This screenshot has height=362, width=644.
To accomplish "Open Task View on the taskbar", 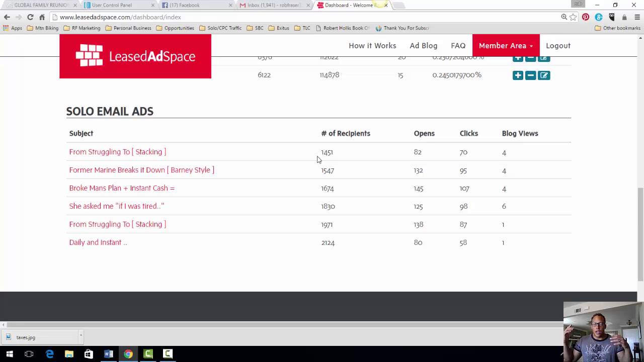I will tap(29, 354).
